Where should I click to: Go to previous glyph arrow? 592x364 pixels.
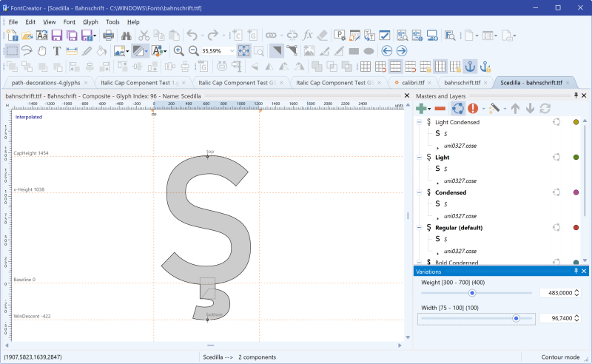pyautogui.click(x=386, y=50)
